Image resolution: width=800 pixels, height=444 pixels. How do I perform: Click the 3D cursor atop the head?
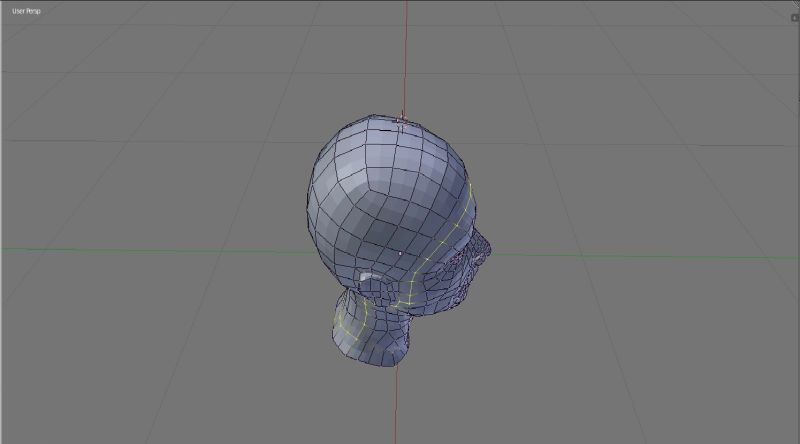coord(402,120)
